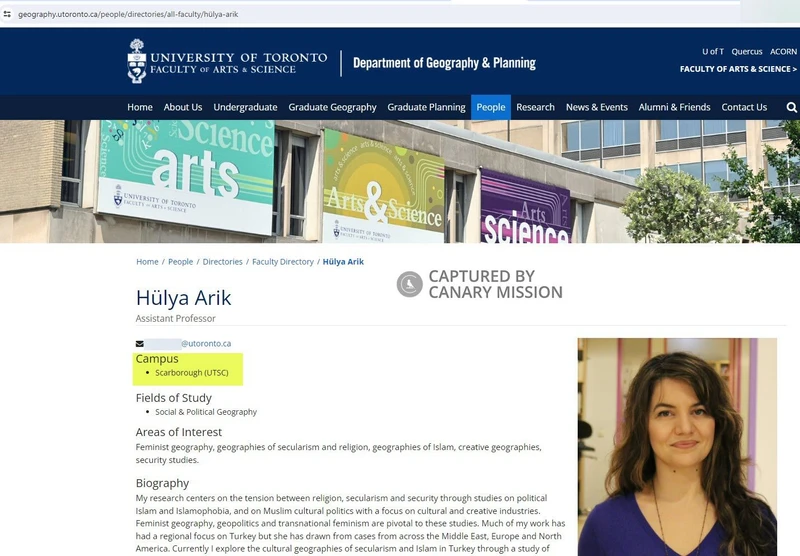800x556 pixels.
Task: Click the browser address bar URL
Action: (128, 14)
